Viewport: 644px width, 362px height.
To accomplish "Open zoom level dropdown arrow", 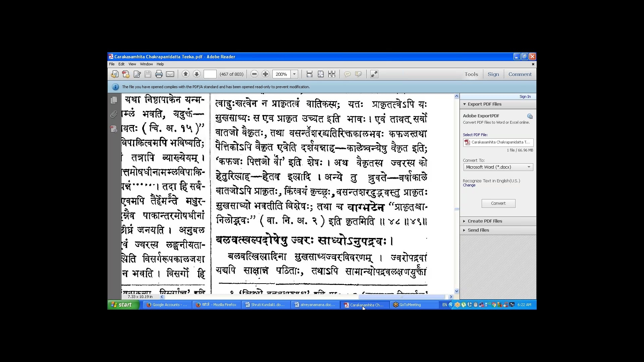I will [x=294, y=74].
